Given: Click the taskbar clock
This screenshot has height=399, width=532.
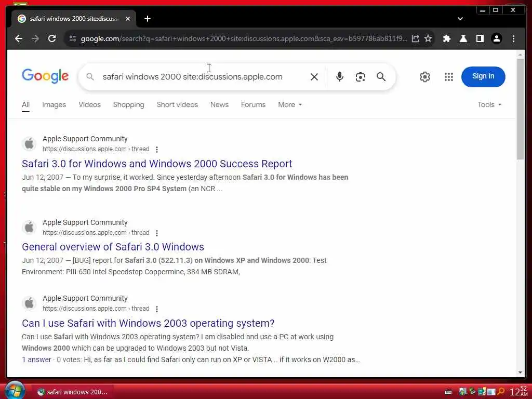Looking at the screenshot, I should tap(520, 392).
